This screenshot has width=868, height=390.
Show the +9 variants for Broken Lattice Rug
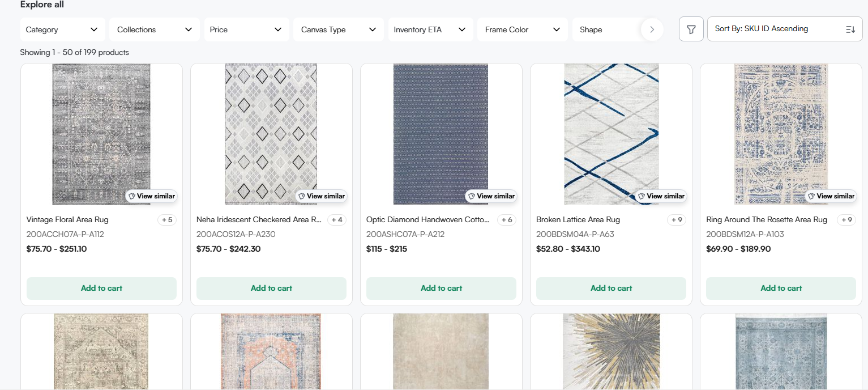676,220
